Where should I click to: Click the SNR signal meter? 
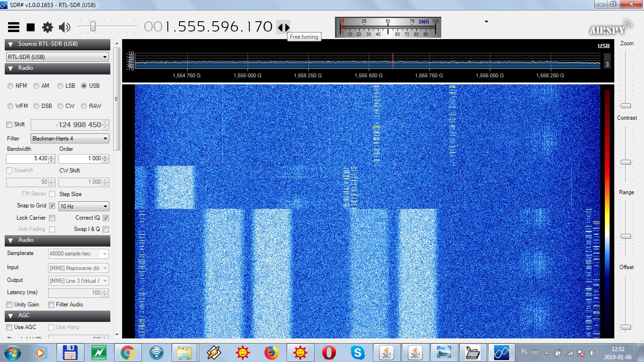pyautogui.click(x=388, y=27)
